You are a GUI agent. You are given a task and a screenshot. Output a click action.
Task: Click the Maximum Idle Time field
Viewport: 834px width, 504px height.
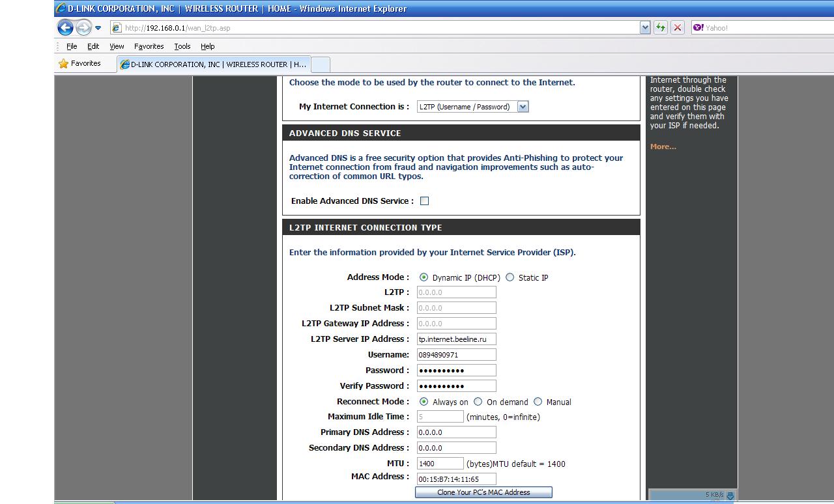point(440,417)
